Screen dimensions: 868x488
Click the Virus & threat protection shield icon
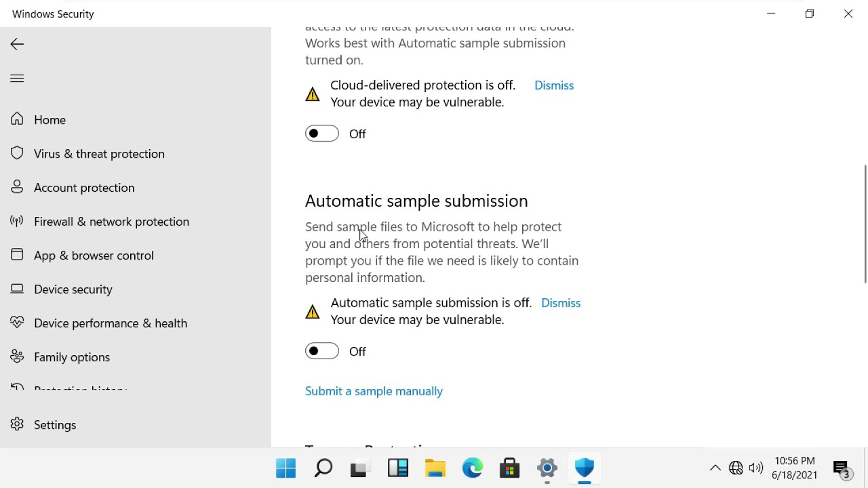coord(17,153)
